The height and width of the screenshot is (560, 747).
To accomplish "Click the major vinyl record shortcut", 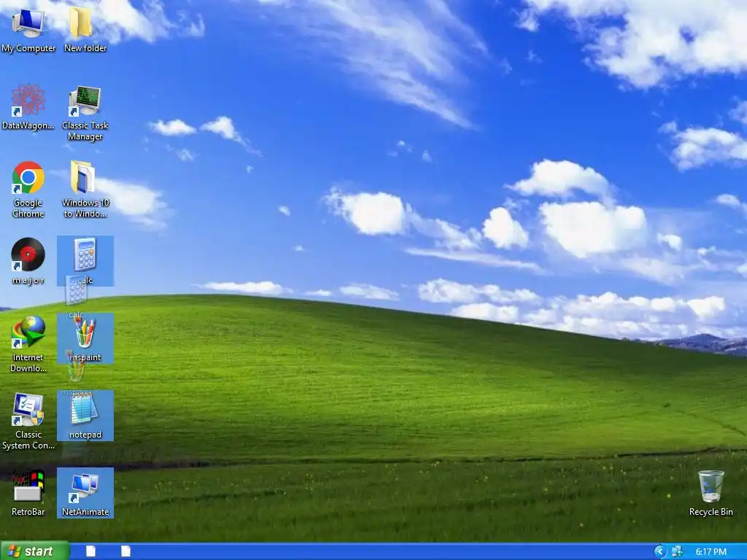I will tap(28, 261).
